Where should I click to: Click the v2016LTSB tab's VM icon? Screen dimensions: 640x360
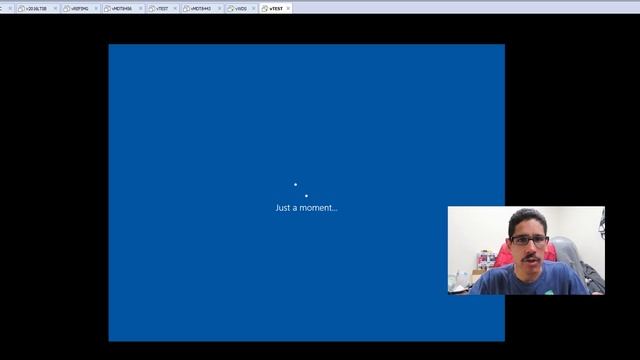tap(21, 9)
